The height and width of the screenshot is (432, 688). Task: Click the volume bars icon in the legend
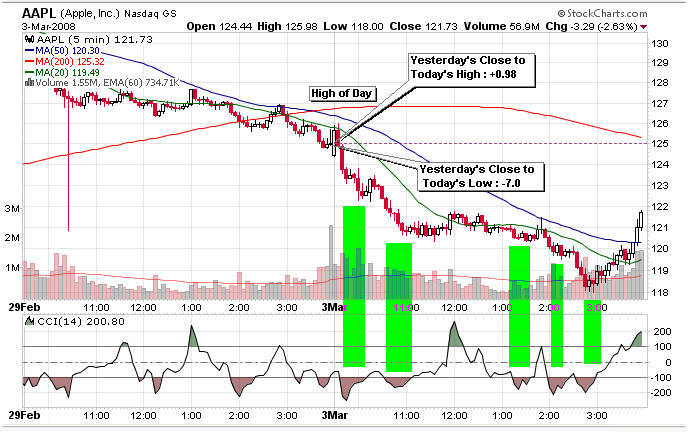[29, 82]
